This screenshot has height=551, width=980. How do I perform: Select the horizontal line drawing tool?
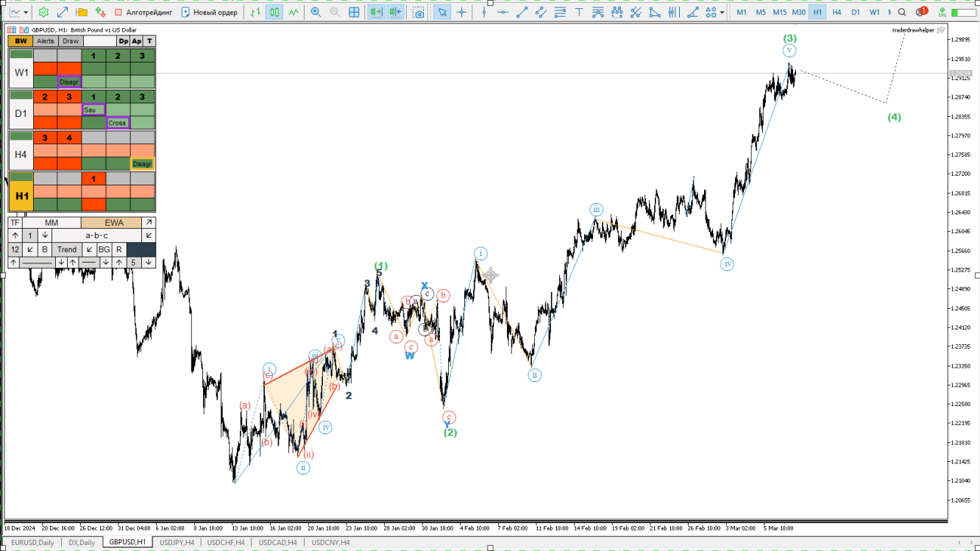tap(503, 13)
